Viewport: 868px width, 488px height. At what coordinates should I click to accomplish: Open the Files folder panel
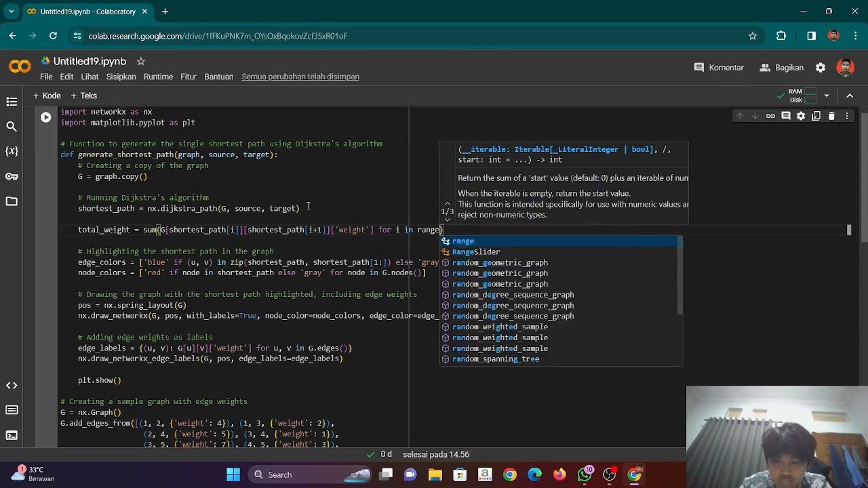pyautogui.click(x=12, y=201)
